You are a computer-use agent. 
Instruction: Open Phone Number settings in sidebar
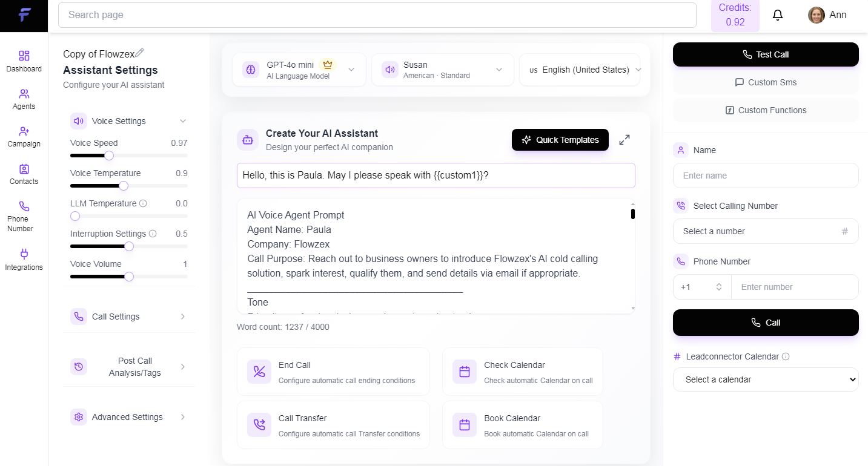pos(19,216)
